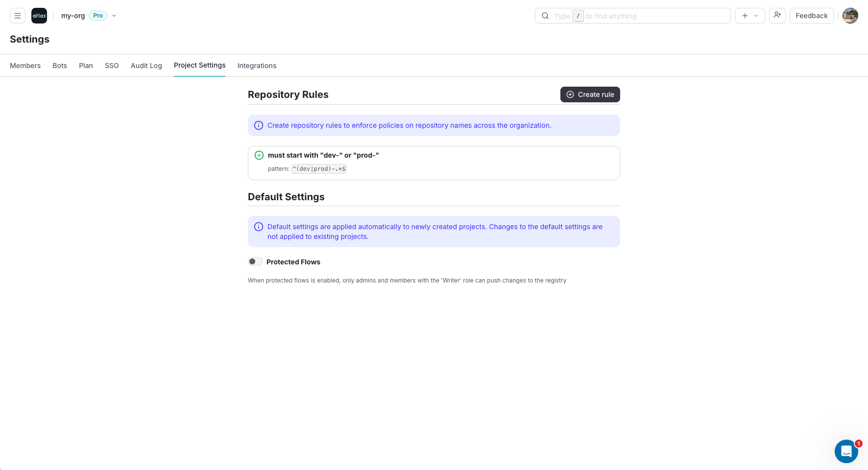Switch to the Audit Log tab

(146, 65)
